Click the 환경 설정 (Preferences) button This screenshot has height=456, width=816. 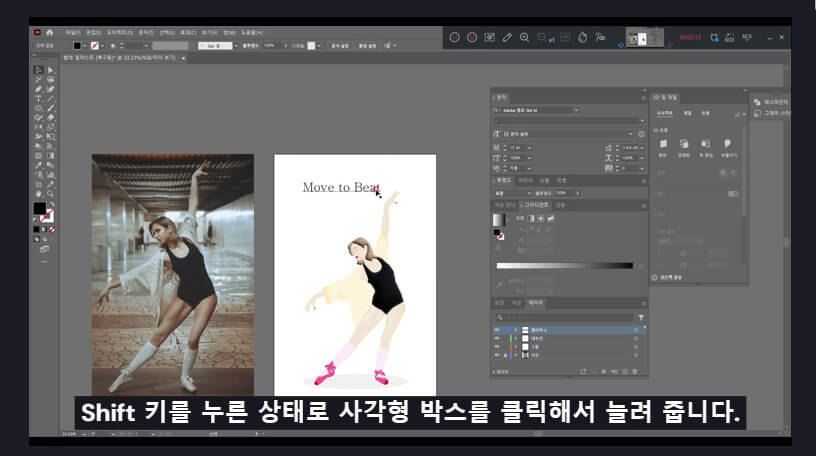click(x=367, y=46)
